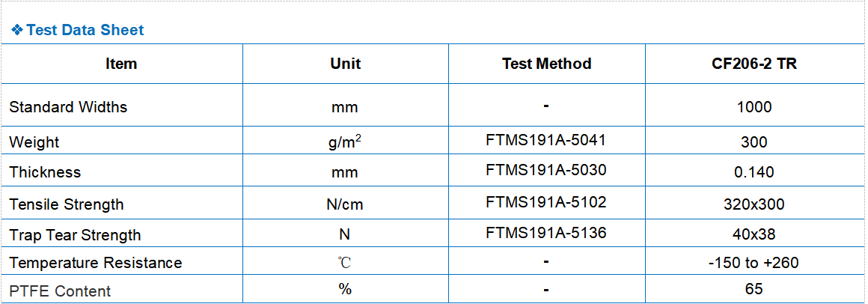The width and height of the screenshot is (868, 304).
Task: Click the FTMS191A-5102 test method cell
Action: [545, 201]
